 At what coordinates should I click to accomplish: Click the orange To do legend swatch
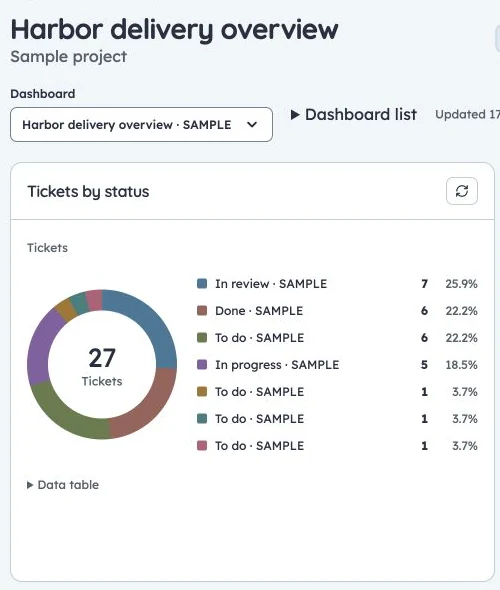click(202, 392)
